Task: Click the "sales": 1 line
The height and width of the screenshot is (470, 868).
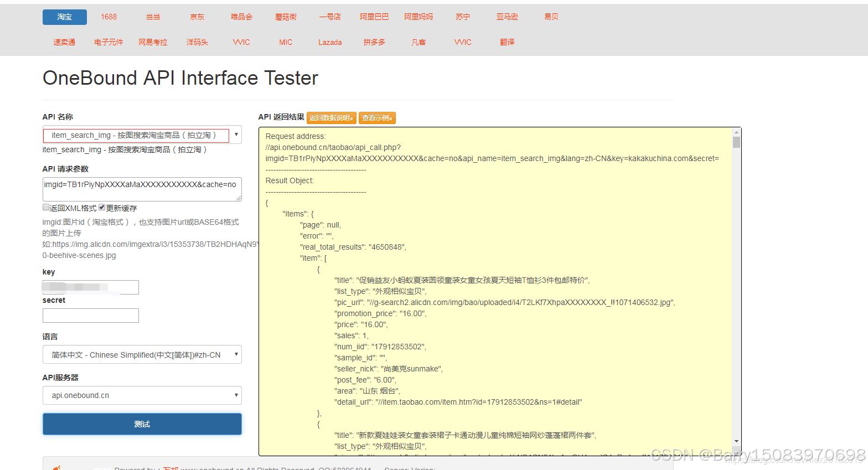Action: [x=351, y=335]
